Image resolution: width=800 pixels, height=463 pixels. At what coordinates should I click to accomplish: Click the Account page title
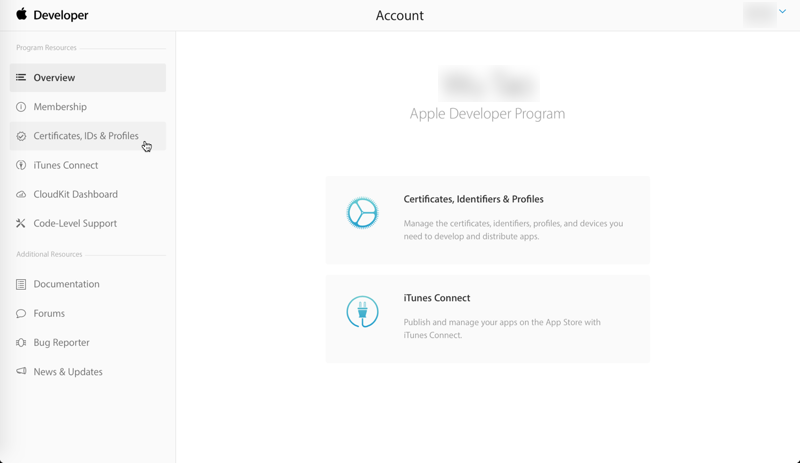[399, 15]
